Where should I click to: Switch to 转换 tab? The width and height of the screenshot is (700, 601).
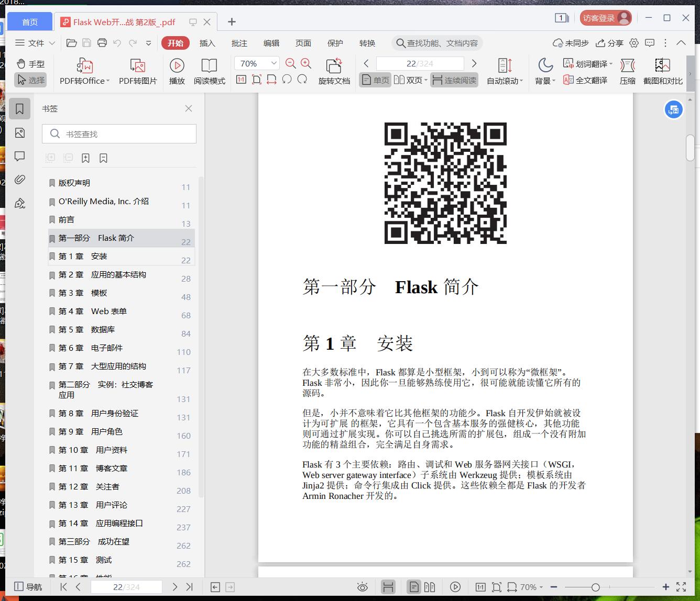367,43
